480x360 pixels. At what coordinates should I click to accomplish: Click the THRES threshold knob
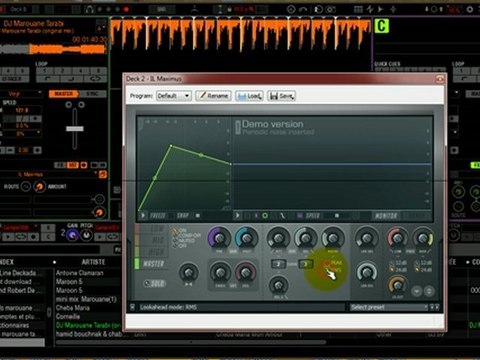(x=220, y=272)
